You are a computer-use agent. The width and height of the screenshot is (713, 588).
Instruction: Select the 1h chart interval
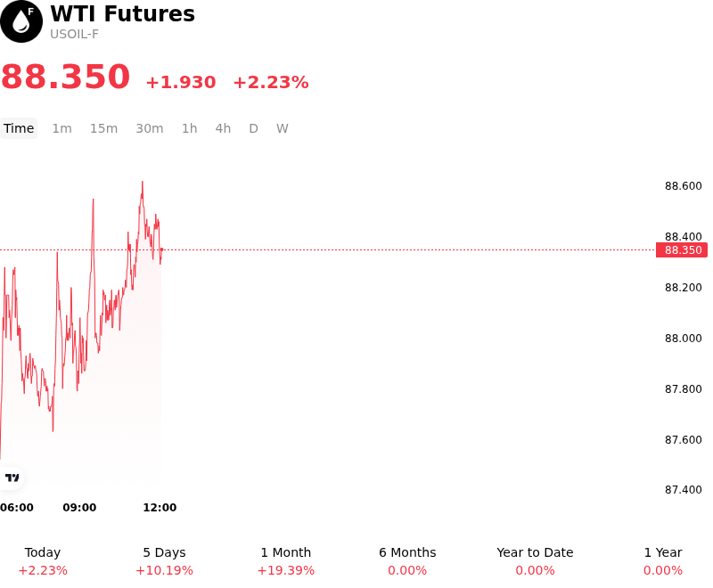[x=190, y=128]
